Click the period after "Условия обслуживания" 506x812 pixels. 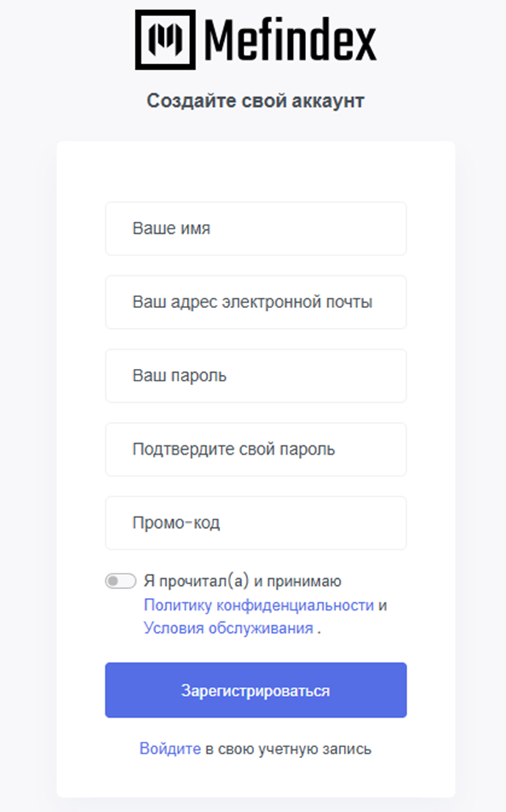(x=318, y=629)
